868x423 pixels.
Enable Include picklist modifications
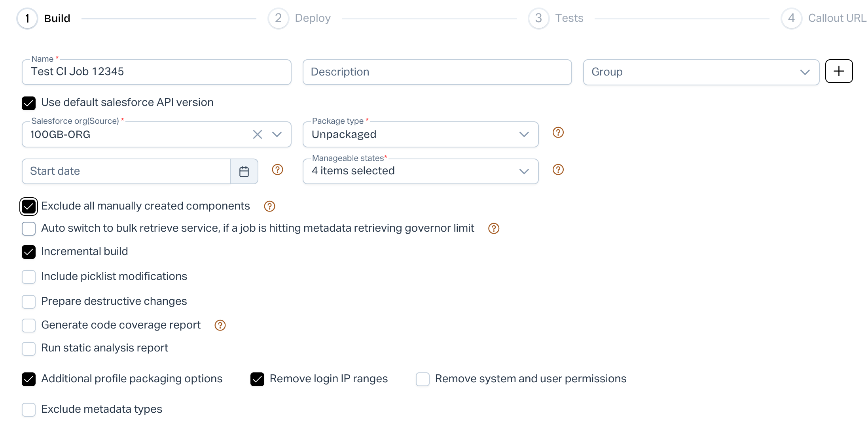pos(29,277)
